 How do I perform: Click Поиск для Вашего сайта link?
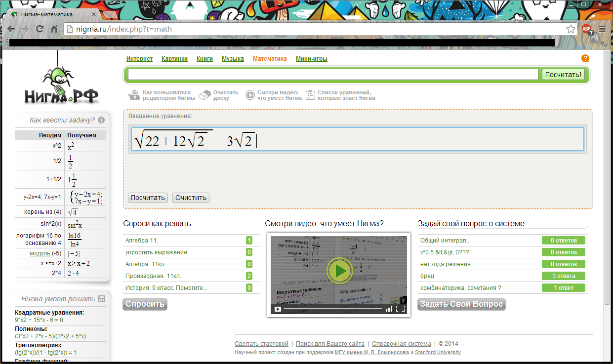tap(330, 344)
